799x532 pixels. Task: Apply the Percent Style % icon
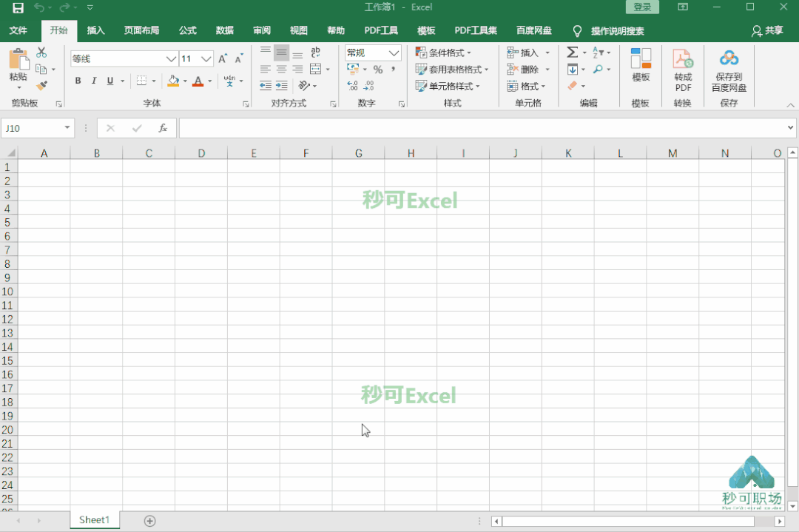pos(377,69)
